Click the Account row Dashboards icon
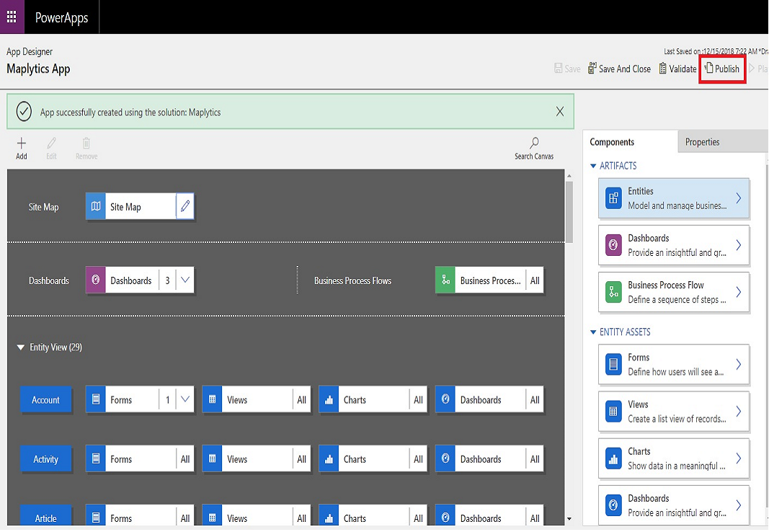Image resolution: width=769 pixels, height=532 pixels. click(445, 399)
